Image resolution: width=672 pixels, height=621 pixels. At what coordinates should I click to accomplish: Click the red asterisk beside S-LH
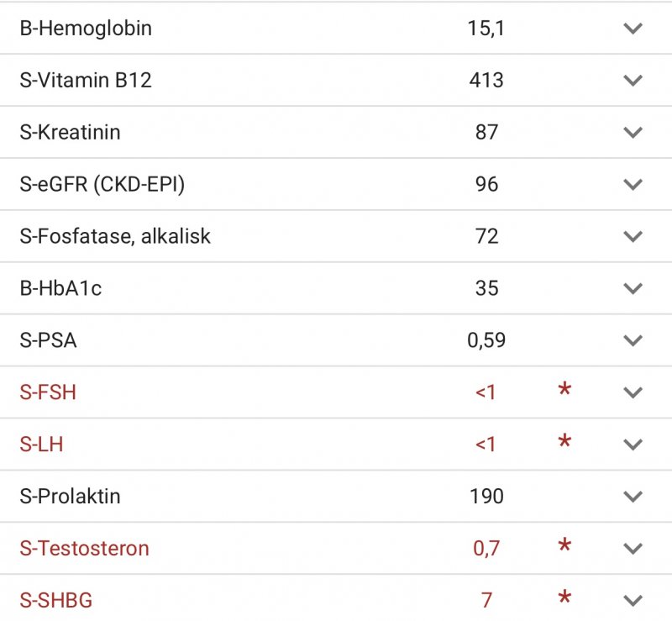(x=564, y=440)
